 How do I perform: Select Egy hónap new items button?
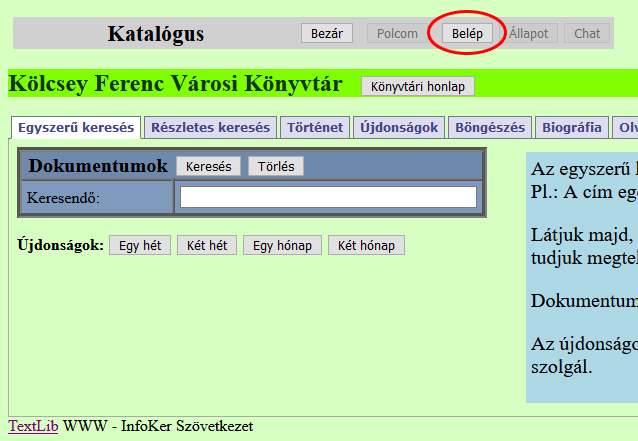pos(282,245)
